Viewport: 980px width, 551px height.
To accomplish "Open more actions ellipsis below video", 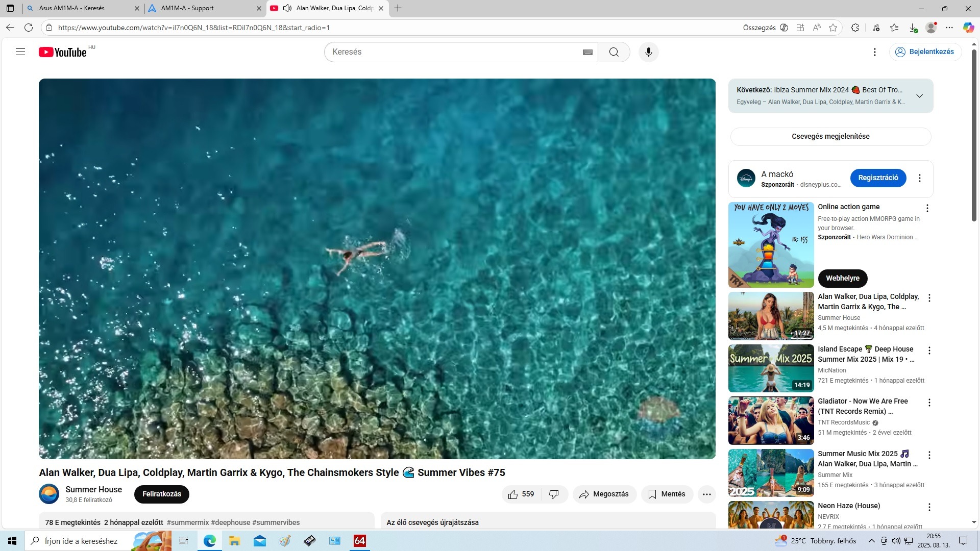I will pyautogui.click(x=706, y=494).
